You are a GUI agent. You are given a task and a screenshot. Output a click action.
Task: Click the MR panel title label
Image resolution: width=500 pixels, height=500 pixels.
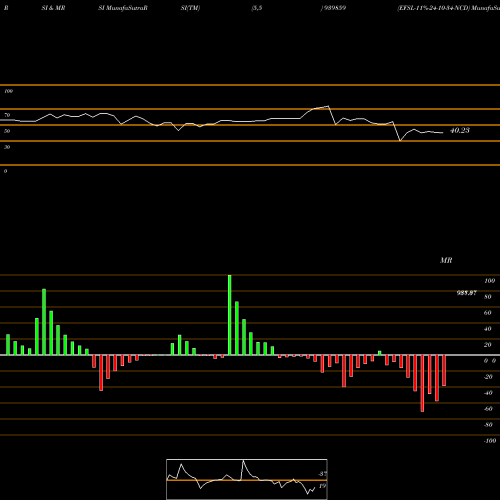coord(446,260)
